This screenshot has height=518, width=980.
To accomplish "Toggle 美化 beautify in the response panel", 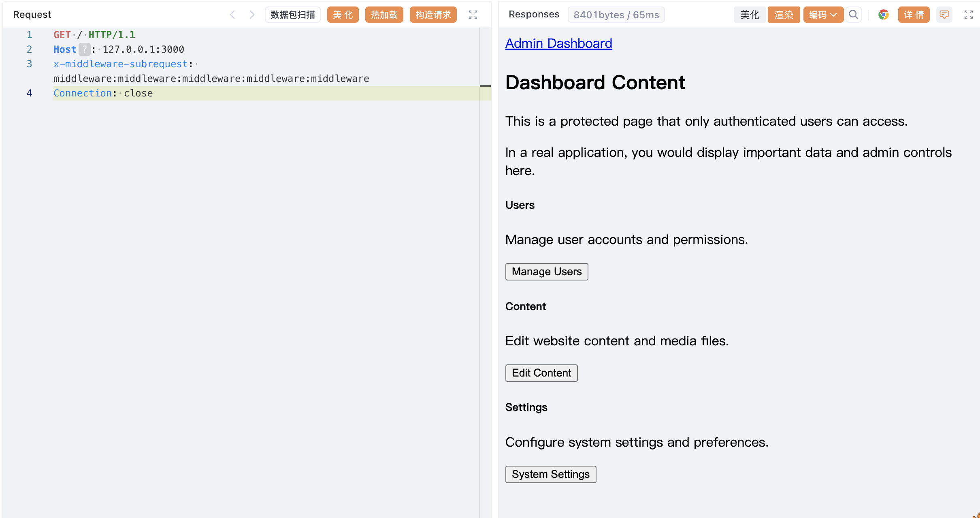I will click(x=749, y=15).
